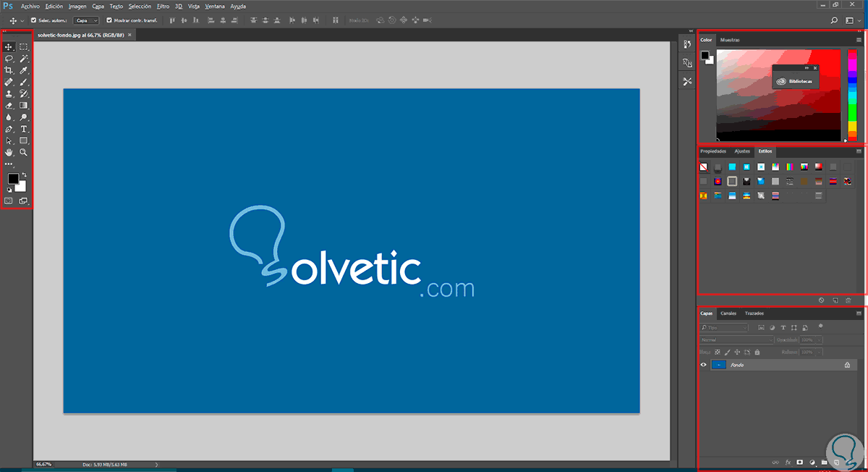Select the Zoom tool
868x472 pixels.
[x=24, y=153]
